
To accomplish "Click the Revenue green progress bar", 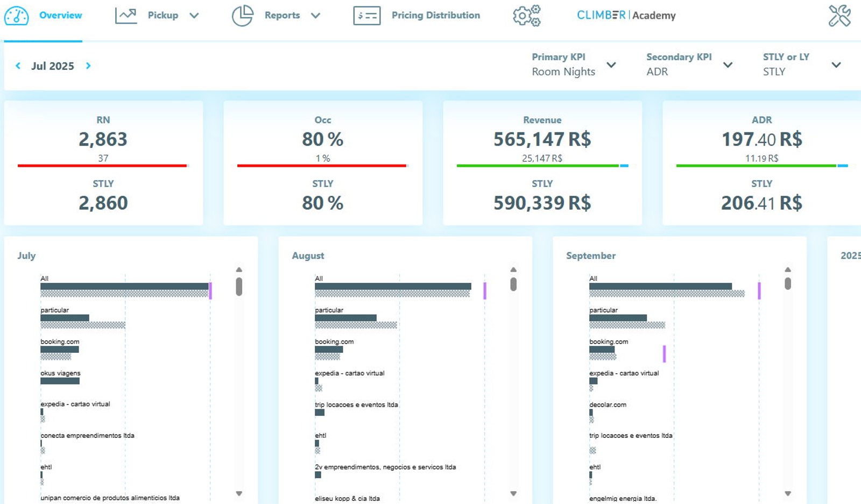I will (538, 166).
